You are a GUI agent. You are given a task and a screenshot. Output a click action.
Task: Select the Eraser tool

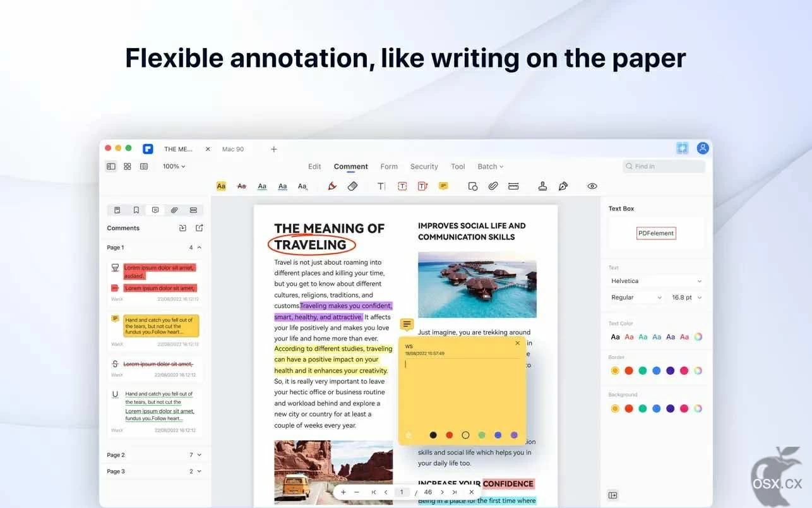353,186
